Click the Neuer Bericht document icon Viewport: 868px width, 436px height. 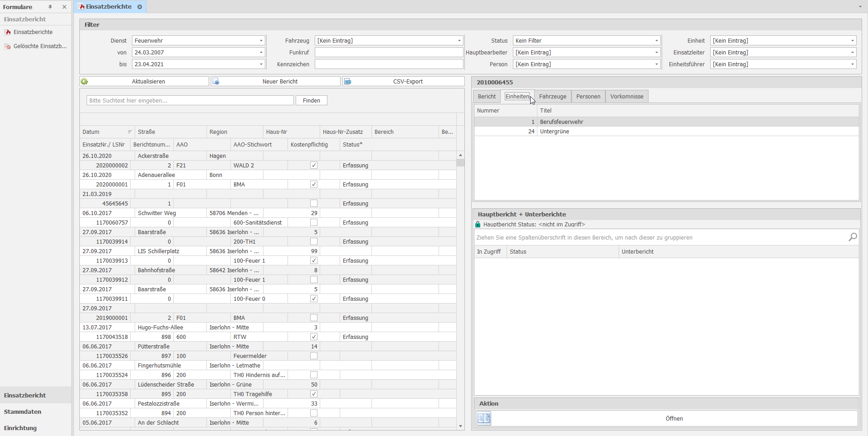coord(216,82)
